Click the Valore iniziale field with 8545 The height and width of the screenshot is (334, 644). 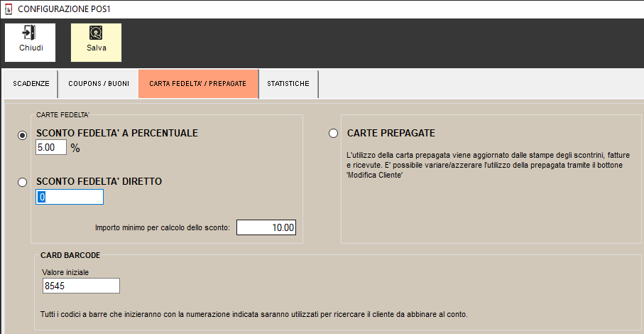click(x=80, y=286)
